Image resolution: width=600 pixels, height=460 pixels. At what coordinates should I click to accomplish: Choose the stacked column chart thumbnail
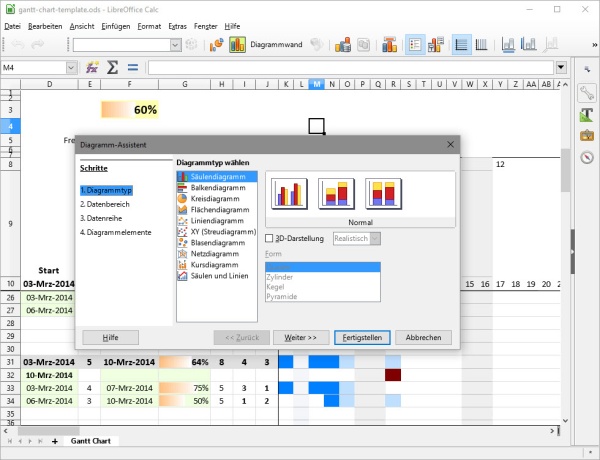point(336,194)
